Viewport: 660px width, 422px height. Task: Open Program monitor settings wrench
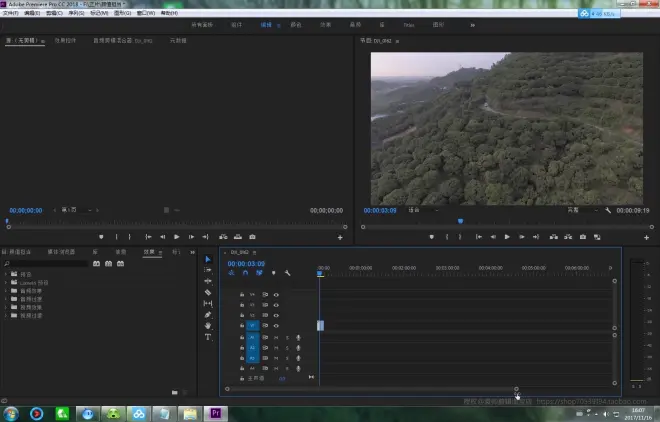[608, 210]
